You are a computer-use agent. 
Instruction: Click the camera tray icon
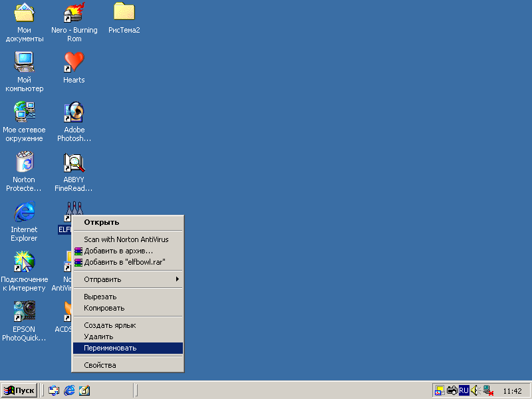[x=452, y=391]
